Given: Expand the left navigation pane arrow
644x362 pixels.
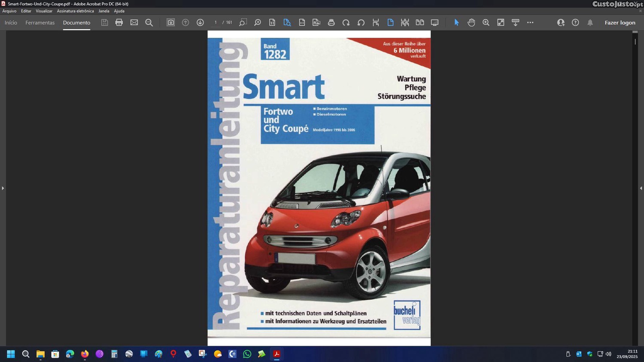Looking at the screenshot, I should pos(3,188).
